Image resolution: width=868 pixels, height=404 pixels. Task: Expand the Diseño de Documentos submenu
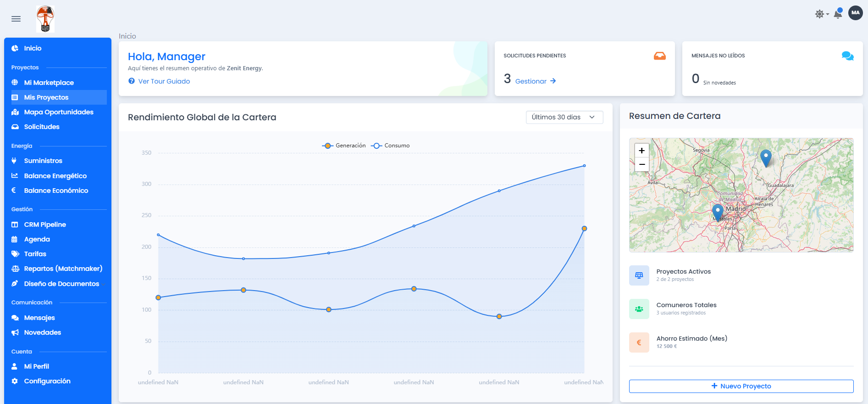coord(61,284)
